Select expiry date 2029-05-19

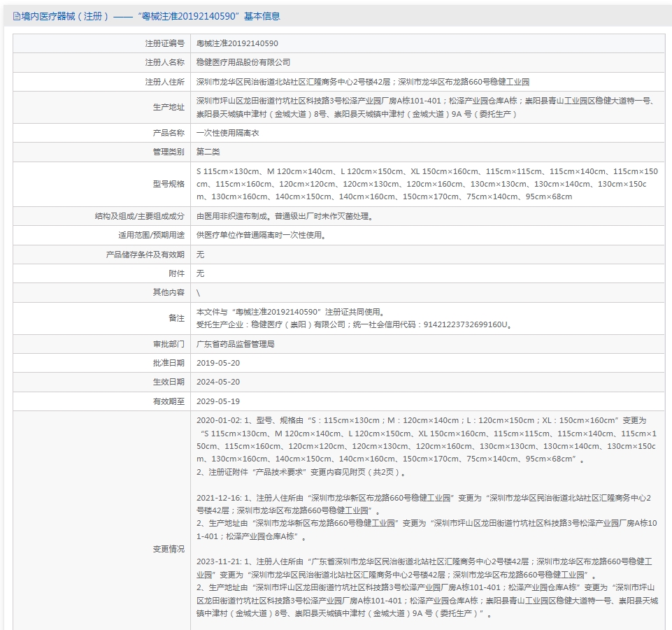(218, 401)
